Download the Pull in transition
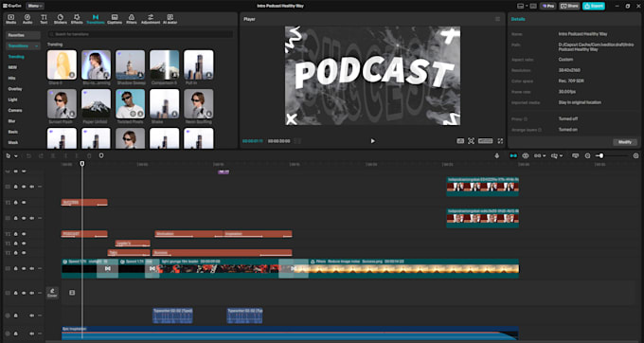 coord(209,75)
